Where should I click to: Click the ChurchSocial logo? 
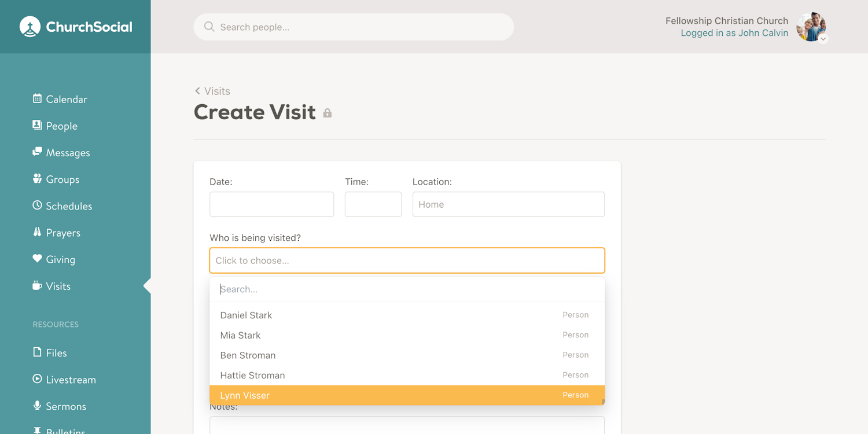tap(76, 27)
